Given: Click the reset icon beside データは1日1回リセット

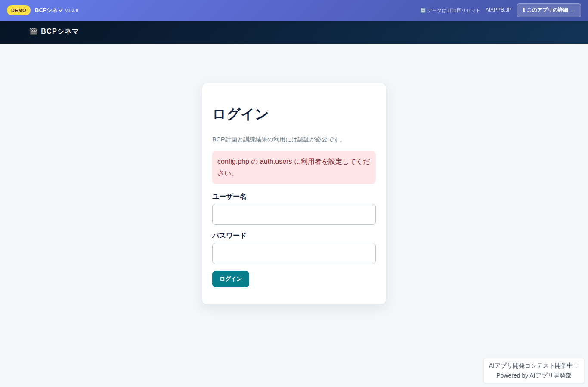Looking at the screenshot, I should pos(423,10).
